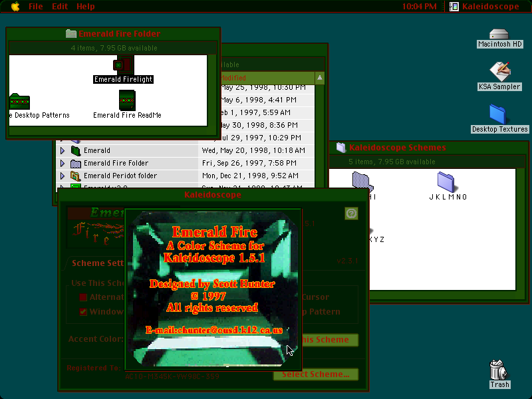Click the '4 items, 7.95 GB available' status
Image resolution: width=532 pixels, height=399 pixels.
114,48
